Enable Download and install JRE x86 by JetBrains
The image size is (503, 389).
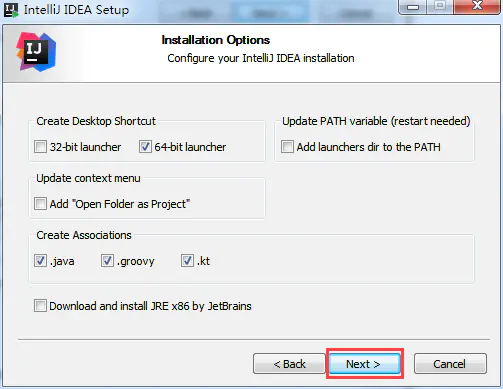(40, 306)
